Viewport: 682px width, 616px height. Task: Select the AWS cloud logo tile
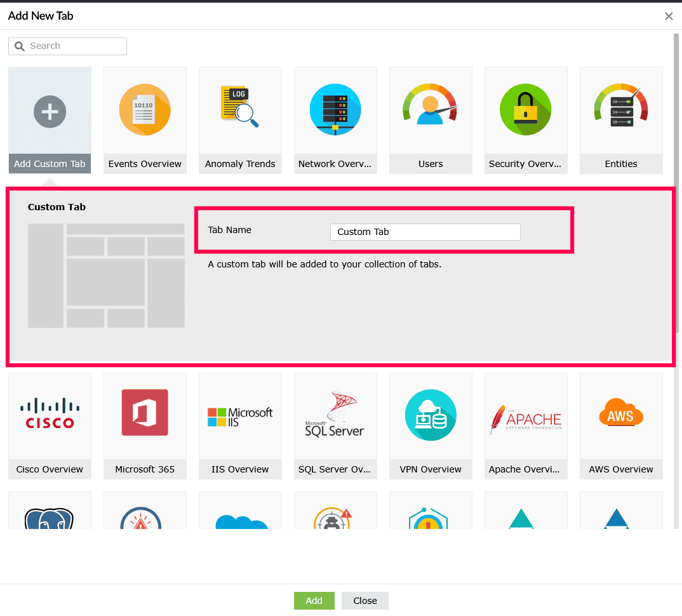(x=621, y=412)
